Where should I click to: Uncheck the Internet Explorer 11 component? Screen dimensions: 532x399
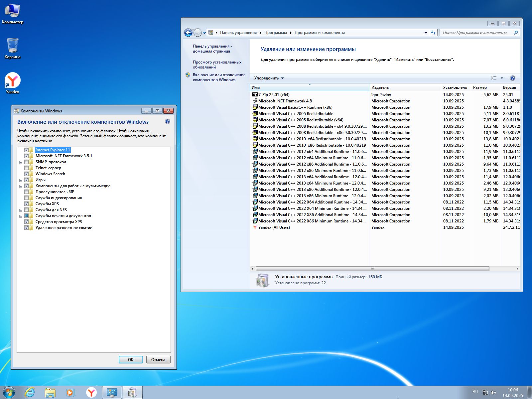coord(26,150)
